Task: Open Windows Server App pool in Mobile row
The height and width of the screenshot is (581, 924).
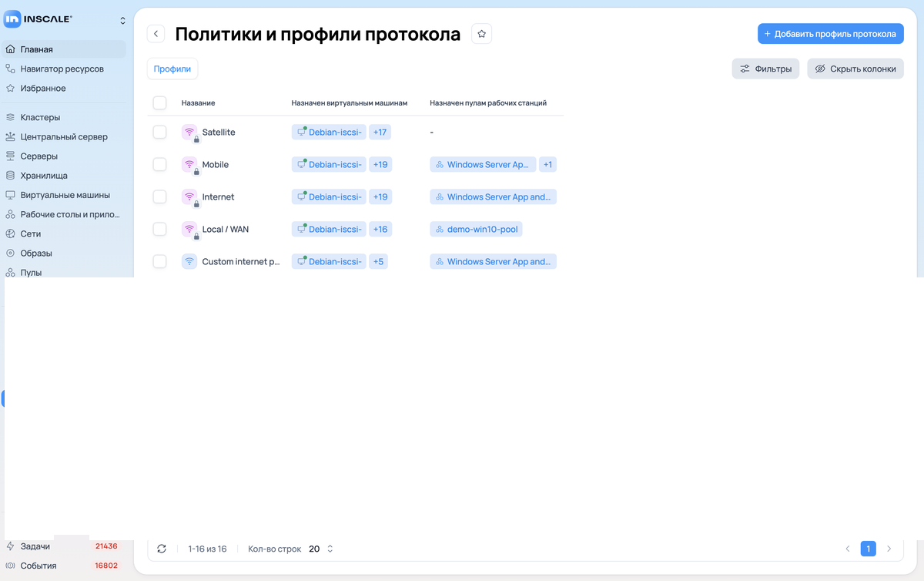Action: [483, 165]
